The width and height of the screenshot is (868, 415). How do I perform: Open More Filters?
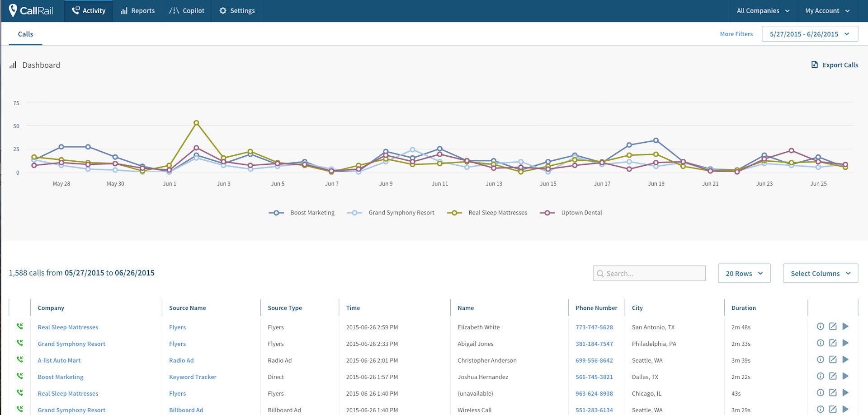[x=736, y=33]
